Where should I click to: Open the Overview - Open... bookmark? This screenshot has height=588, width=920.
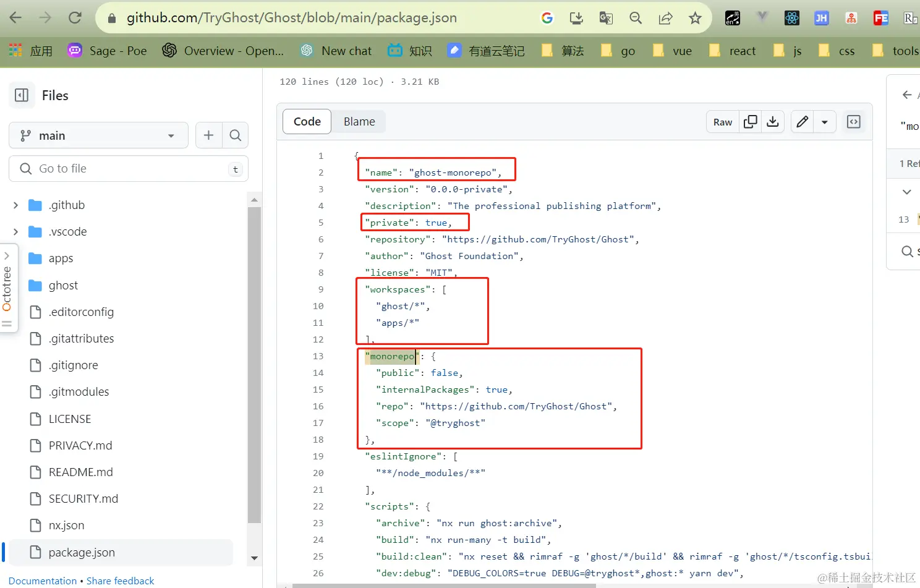pyautogui.click(x=223, y=51)
